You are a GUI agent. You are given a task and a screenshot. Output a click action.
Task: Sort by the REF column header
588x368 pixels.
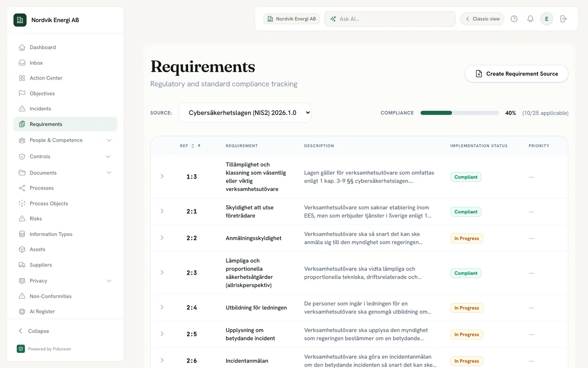[x=190, y=146]
